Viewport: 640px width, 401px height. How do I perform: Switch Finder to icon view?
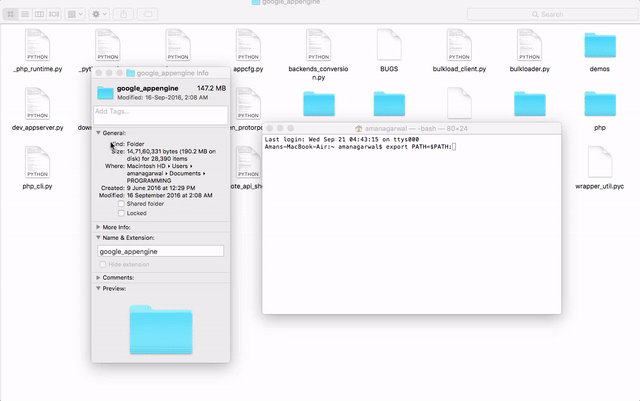click(11, 14)
